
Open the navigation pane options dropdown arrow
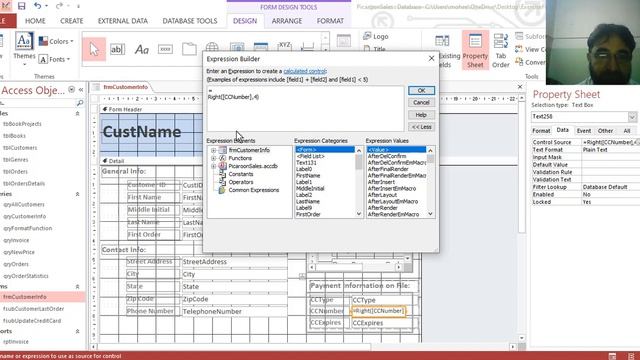(71, 89)
